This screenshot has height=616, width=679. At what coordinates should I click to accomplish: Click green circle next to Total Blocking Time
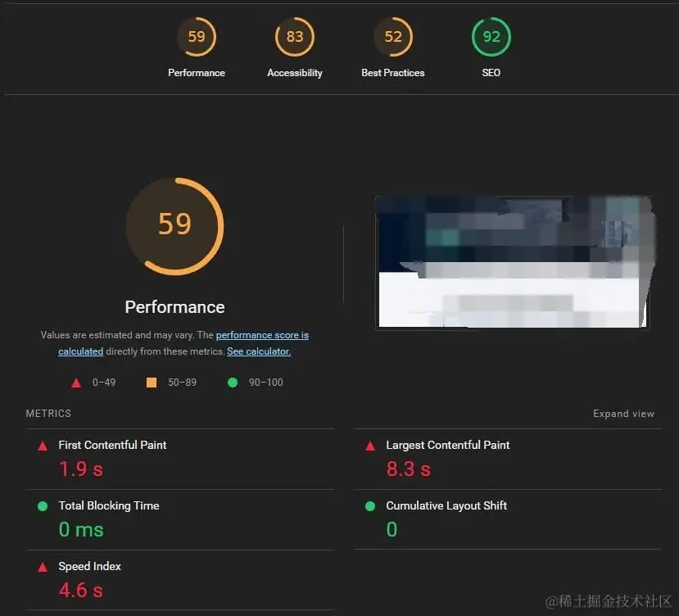pos(43,506)
